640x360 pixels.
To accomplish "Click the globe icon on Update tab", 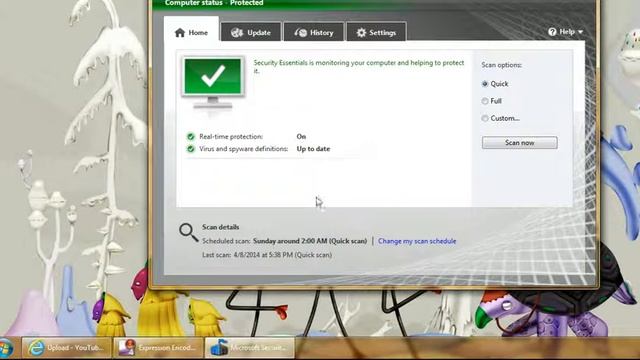I will (x=237, y=32).
